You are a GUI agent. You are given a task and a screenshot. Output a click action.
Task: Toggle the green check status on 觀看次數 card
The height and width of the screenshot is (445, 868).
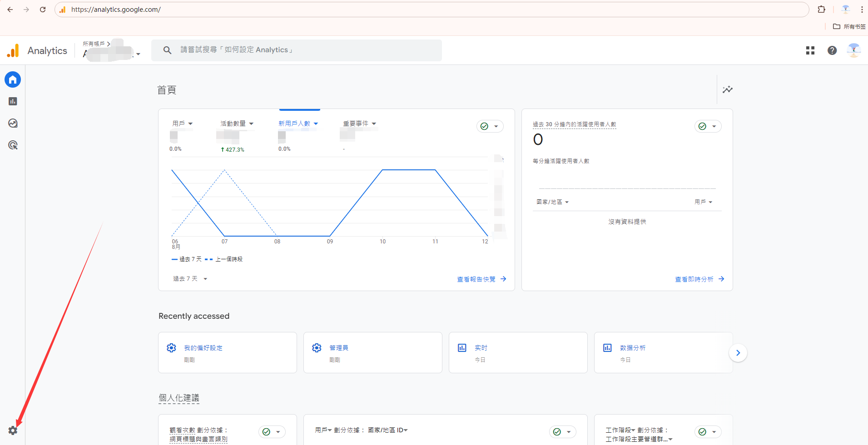pos(271,432)
